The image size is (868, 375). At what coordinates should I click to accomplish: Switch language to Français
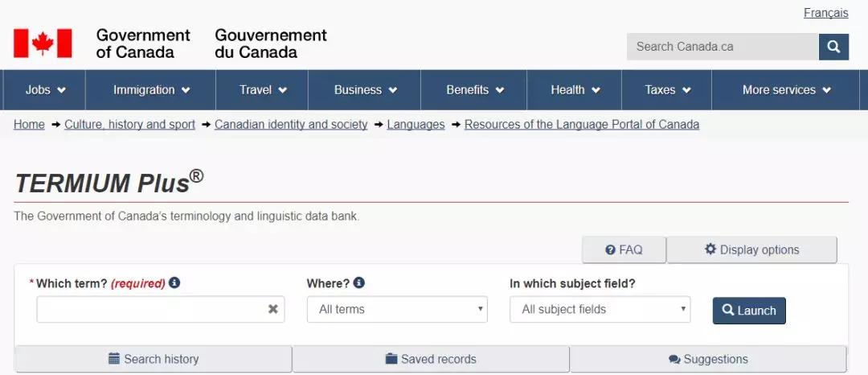tap(825, 13)
